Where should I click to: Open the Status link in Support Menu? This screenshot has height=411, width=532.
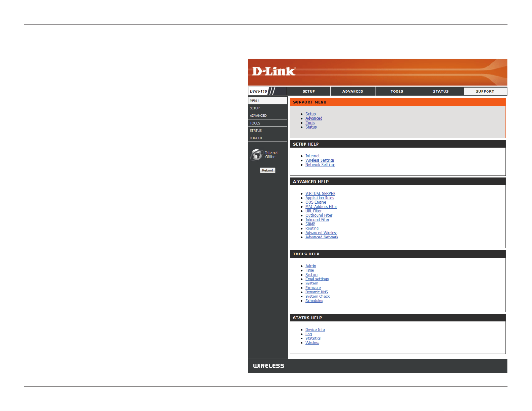(x=311, y=127)
